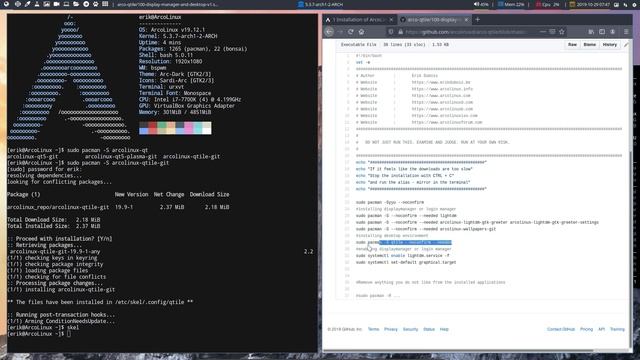The image size is (640, 360).
Task: Close the 'arco-qtile/100-display' tab
Action: (466, 20)
